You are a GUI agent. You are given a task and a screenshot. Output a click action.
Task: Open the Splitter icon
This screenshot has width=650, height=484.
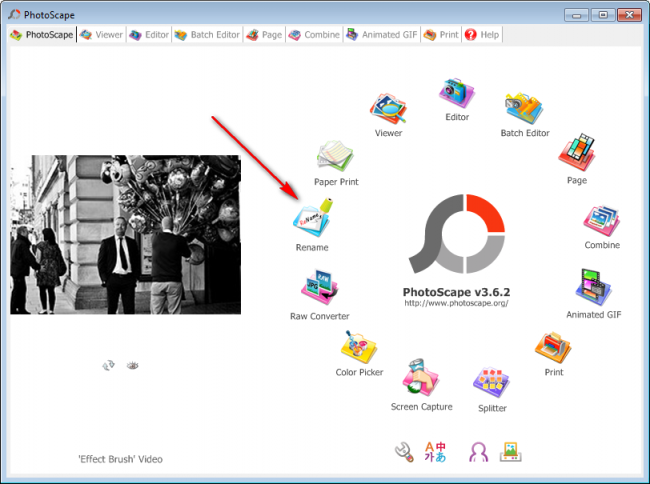click(491, 382)
